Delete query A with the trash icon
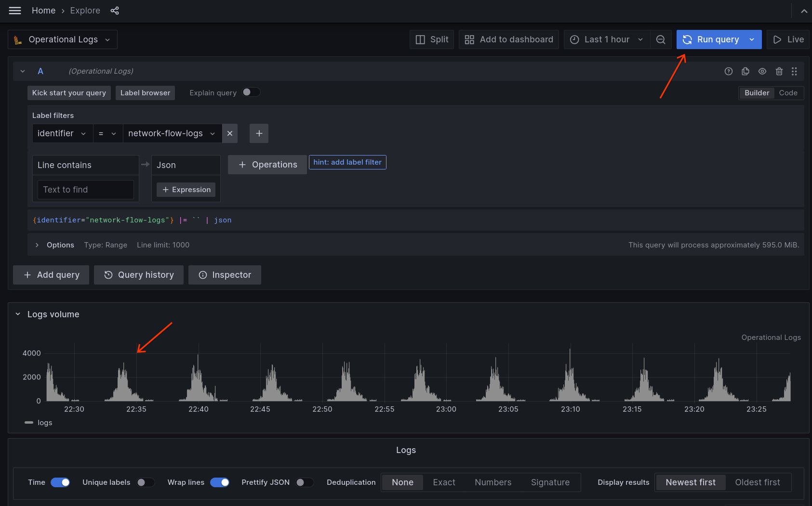812x506 pixels. pyautogui.click(x=779, y=71)
